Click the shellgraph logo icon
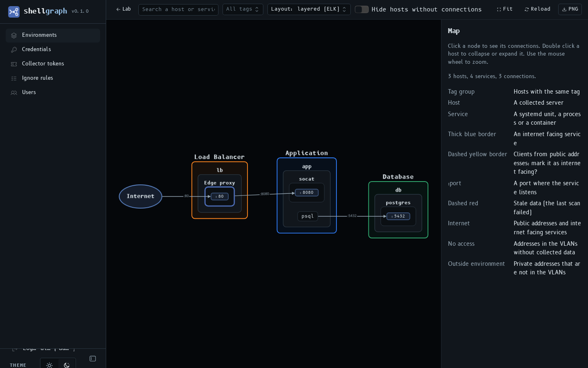The image size is (588, 368). click(14, 12)
